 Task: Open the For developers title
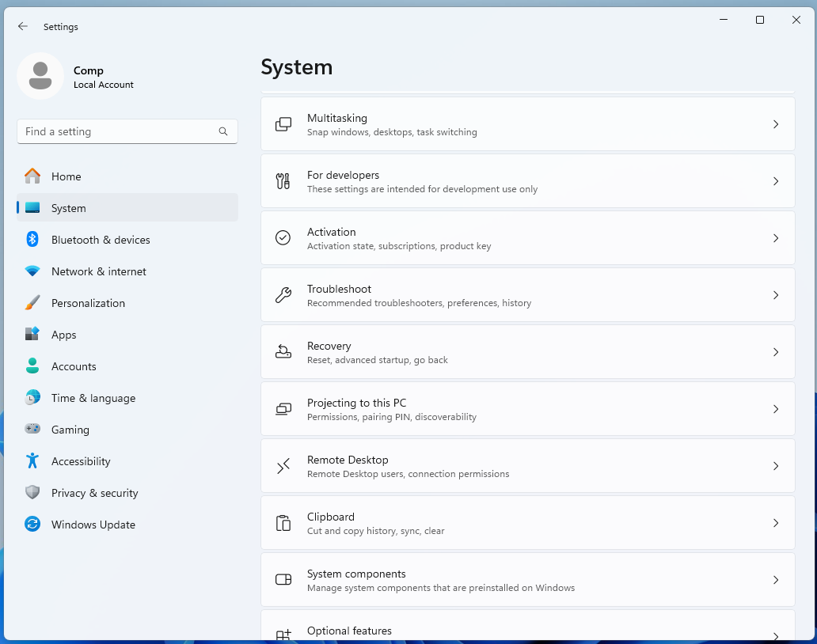(x=343, y=175)
